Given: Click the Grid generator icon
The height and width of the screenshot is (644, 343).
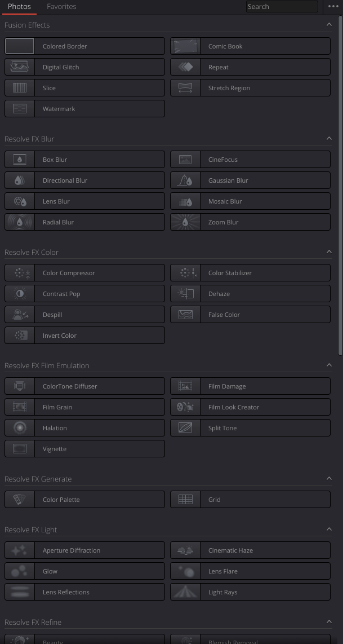Looking at the screenshot, I should click(185, 499).
